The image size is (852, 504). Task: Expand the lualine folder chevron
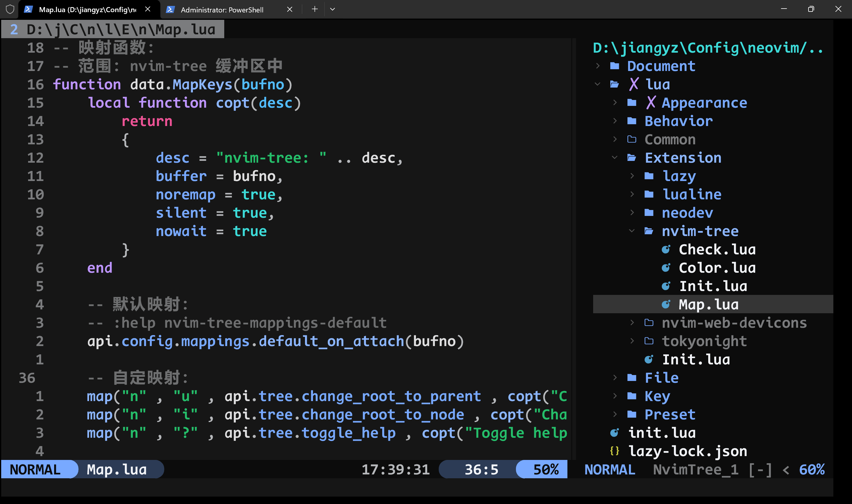[632, 194]
